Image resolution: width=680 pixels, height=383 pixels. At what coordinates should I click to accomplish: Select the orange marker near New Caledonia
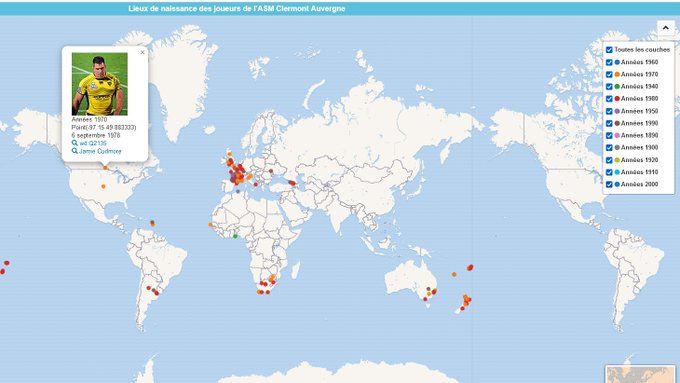pos(454,275)
